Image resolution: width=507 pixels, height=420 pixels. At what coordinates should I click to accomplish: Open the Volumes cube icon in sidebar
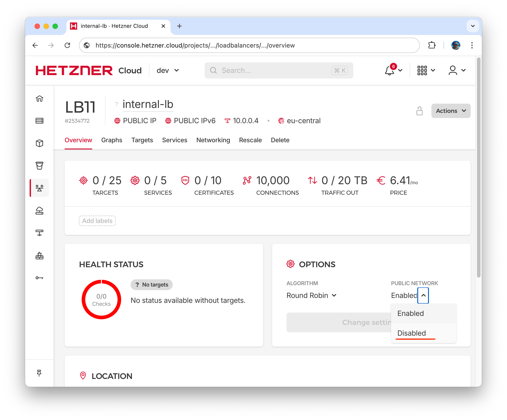coord(39,143)
